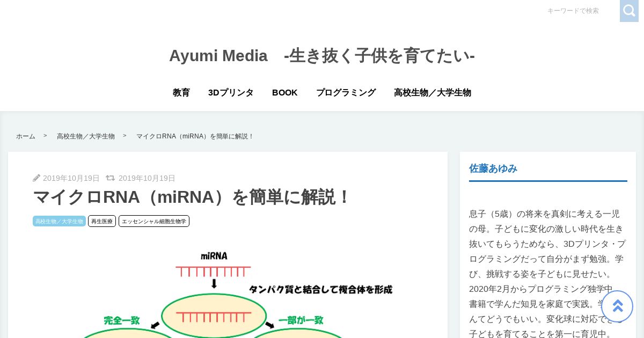Click the scroll-to-top double chevron button
This screenshot has width=644, height=338.
[617, 306]
